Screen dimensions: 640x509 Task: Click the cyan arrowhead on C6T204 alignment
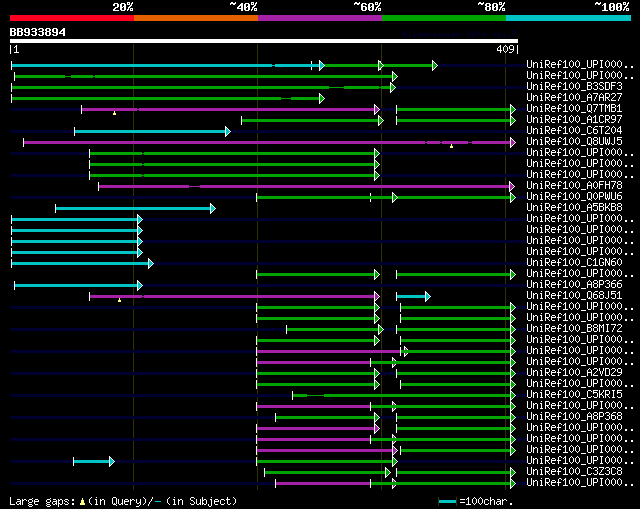(228, 131)
